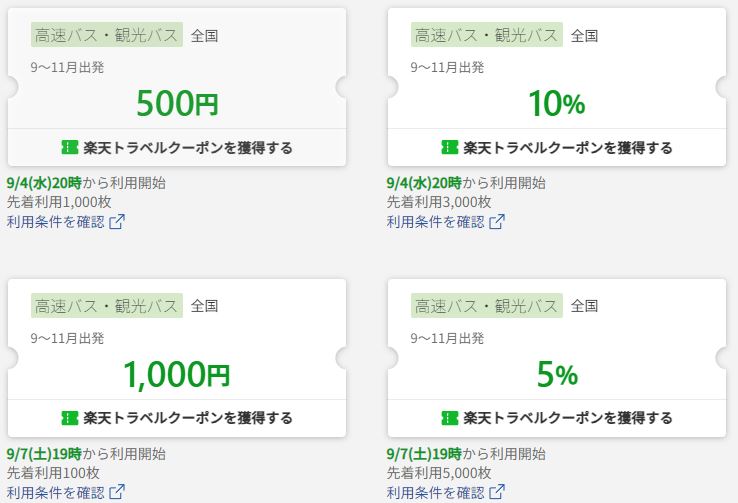Click external-link icon under 先着利用3,000枚
Viewport: 738px width, 503px height.
click(497, 222)
